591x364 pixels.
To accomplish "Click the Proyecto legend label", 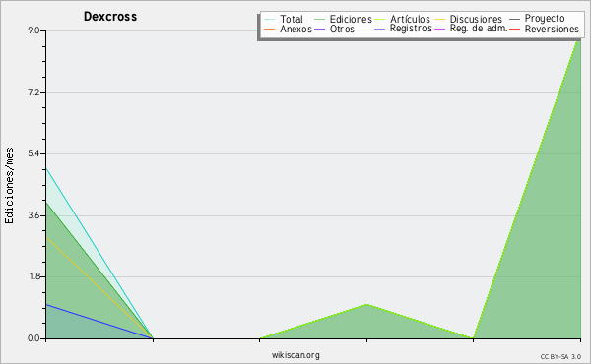I will 545,19.
